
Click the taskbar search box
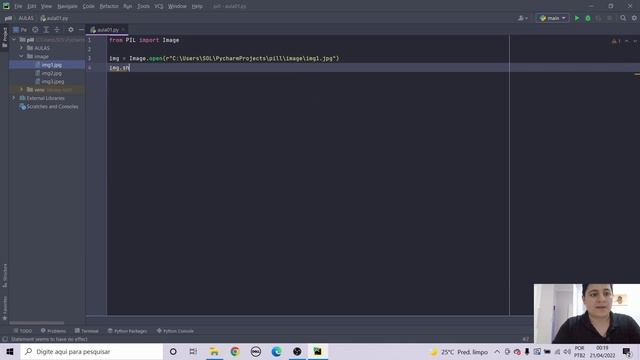point(92,351)
